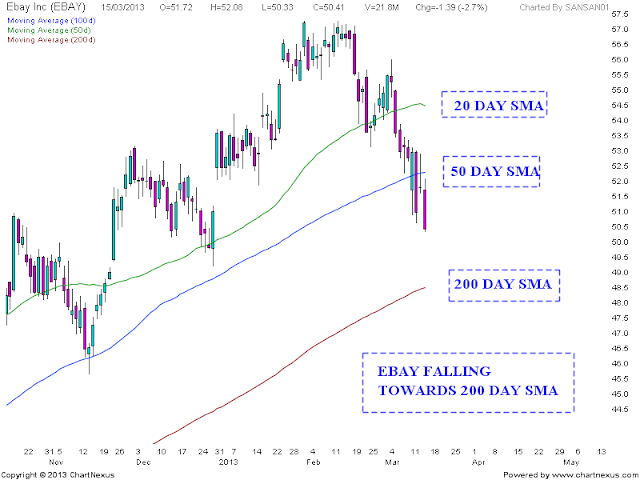Click the 13 date tick in May

tap(601, 452)
